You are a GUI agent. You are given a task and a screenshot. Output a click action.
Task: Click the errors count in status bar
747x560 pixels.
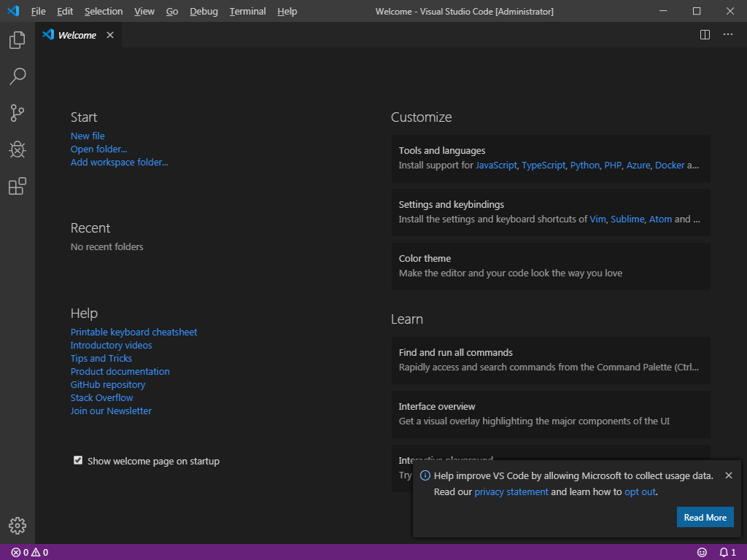point(20,553)
